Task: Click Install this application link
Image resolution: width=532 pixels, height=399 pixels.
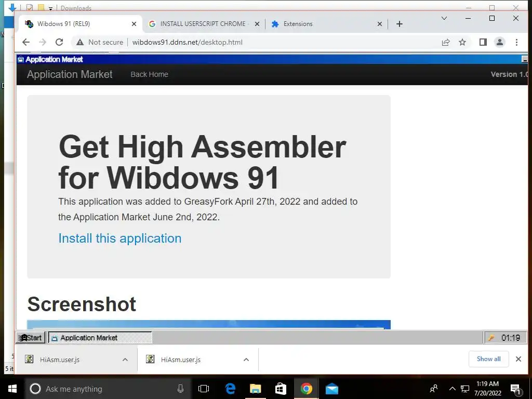Action: pos(120,238)
